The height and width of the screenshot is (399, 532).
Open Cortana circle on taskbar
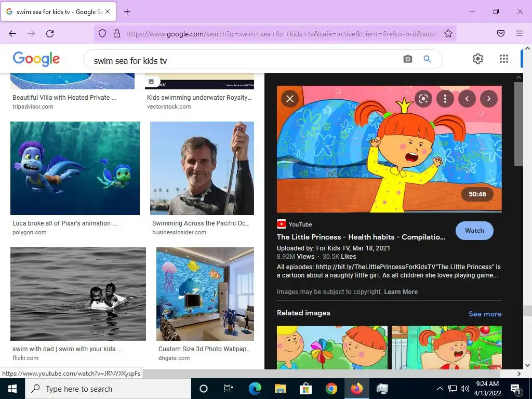203,389
